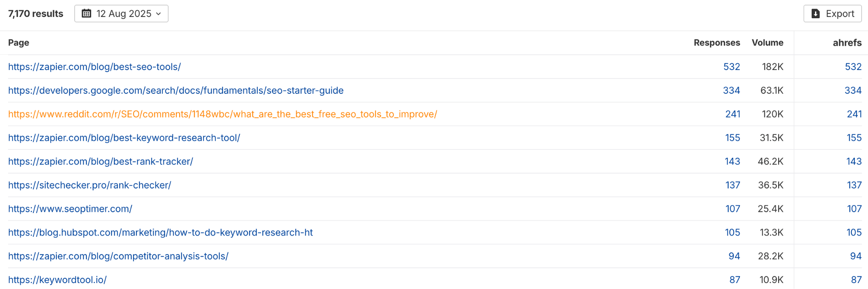Open the keywordtool.io link
Screen dimensions: 868x289
tap(57, 279)
